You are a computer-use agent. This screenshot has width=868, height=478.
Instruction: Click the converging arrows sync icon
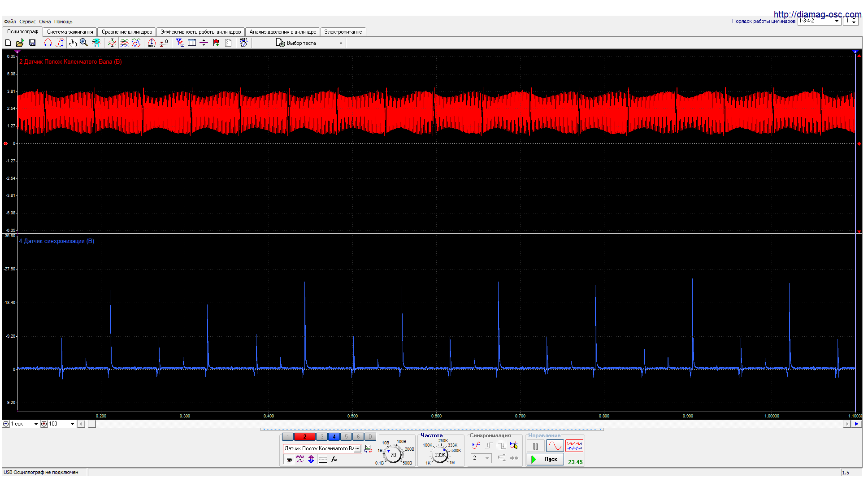point(514,458)
